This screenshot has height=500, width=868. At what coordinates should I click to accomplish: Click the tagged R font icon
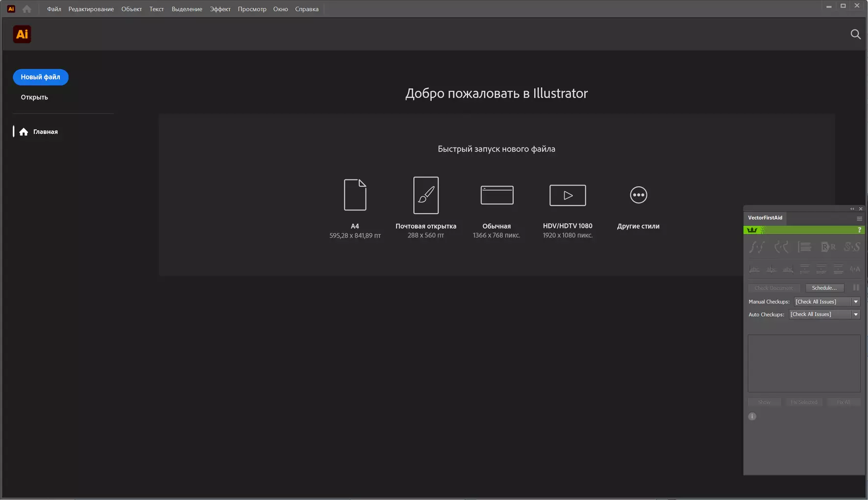tap(828, 247)
